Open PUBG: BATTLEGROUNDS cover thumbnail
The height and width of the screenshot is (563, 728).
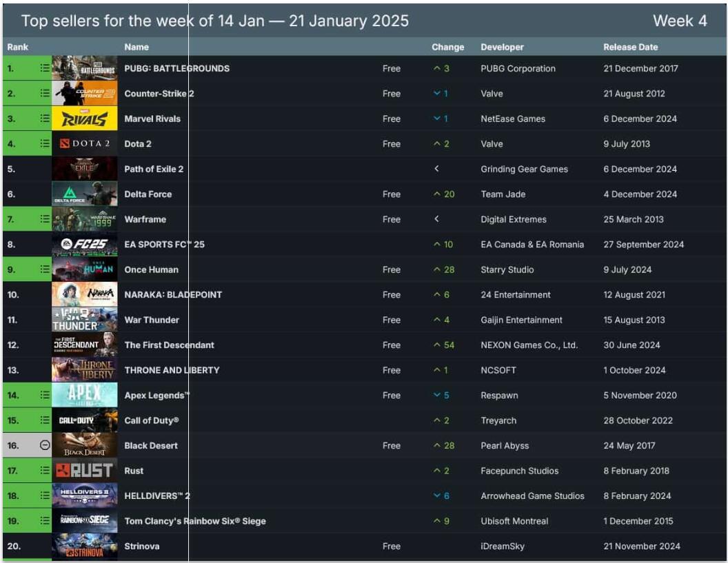[85, 68]
